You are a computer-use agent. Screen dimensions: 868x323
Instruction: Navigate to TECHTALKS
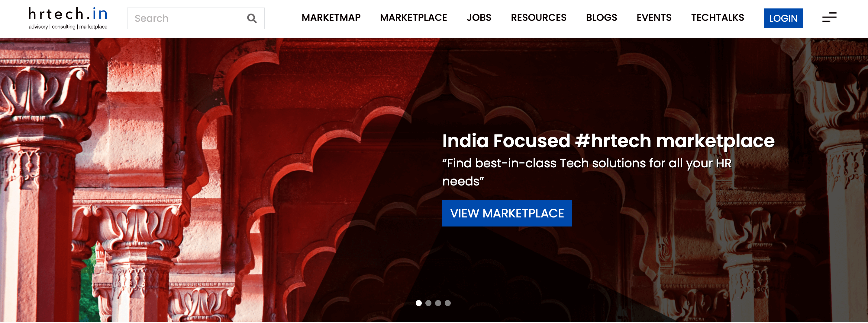click(717, 17)
